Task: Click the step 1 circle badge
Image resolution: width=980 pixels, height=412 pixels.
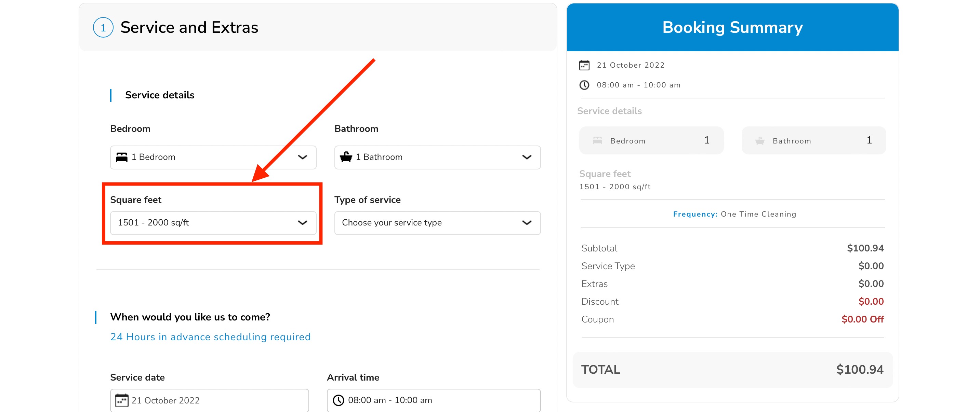Action: pyautogui.click(x=103, y=28)
